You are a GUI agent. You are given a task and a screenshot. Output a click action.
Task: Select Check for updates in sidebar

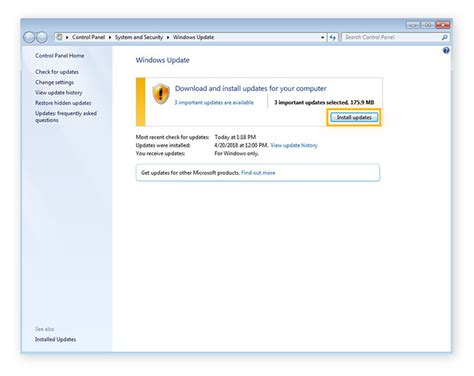coord(57,72)
